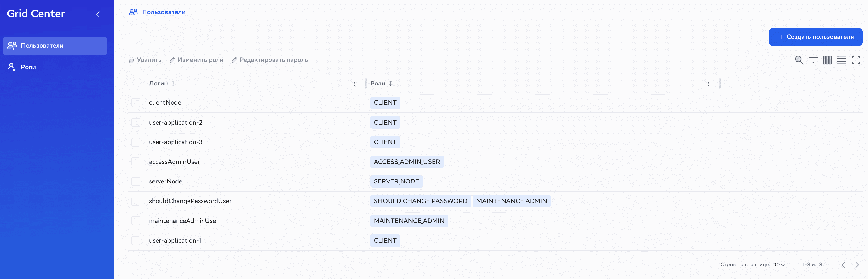The width and height of the screenshot is (868, 279).
Task: Click the Удалить trash action
Action: [145, 60]
